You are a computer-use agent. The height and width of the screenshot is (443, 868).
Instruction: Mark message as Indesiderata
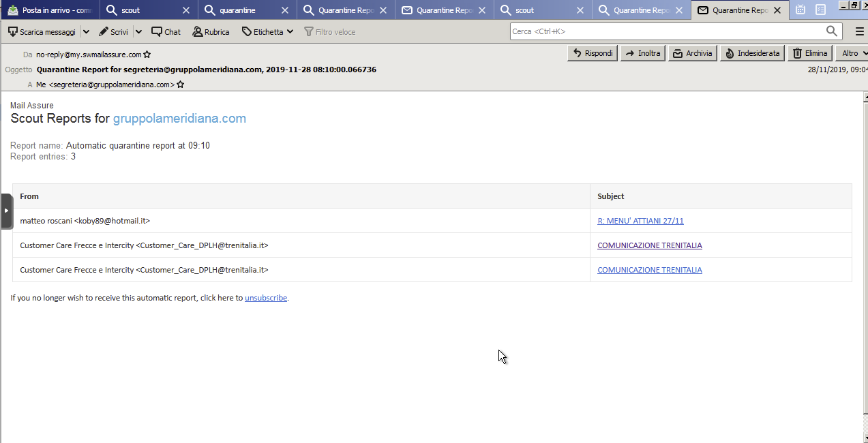click(x=752, y=53)
